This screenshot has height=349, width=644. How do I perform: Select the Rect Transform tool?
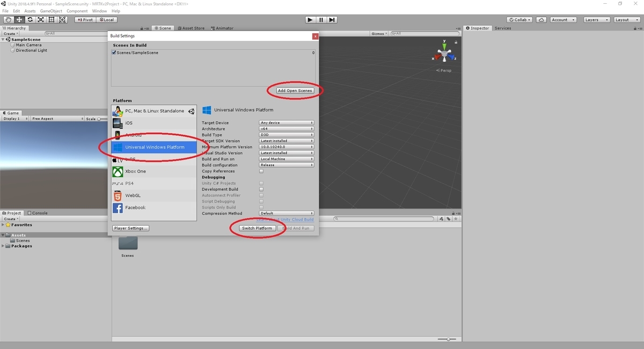click(x=52, y=20)
